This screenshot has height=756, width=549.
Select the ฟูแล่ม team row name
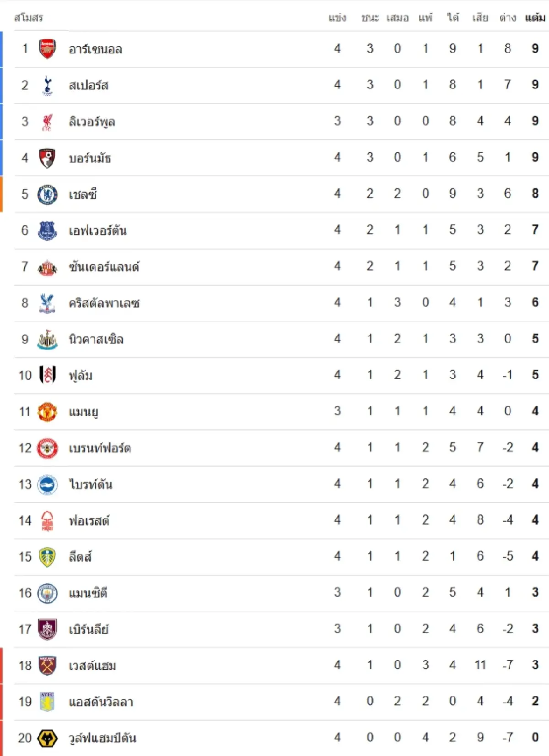coord(81,375)
